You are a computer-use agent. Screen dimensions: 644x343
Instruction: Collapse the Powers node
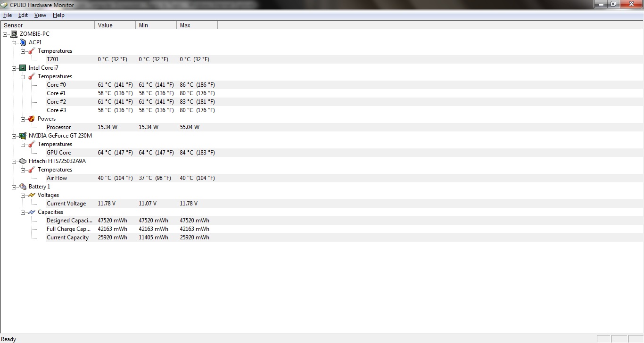click(x=23, y=119)
